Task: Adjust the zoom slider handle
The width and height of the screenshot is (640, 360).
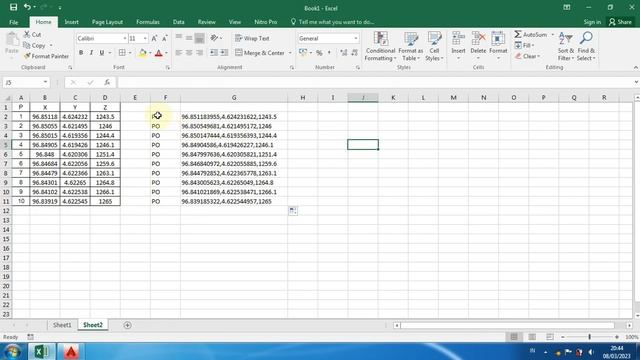Action: pyautogui.click(x=589, y=337)
